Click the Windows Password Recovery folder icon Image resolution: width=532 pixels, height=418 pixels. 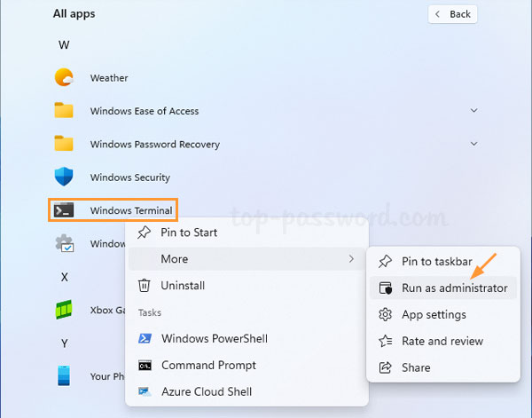[64, 143]
